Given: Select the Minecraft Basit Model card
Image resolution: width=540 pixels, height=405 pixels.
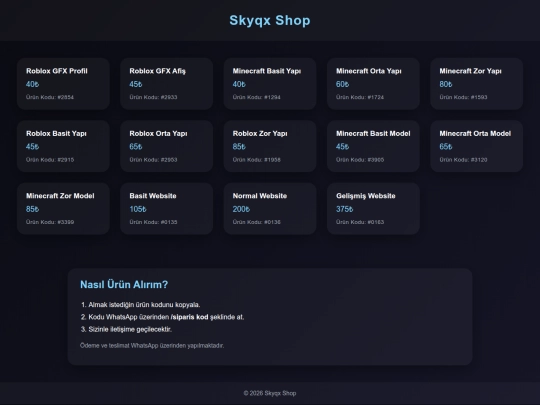Looking at the screenshot, I should point(373,146).
